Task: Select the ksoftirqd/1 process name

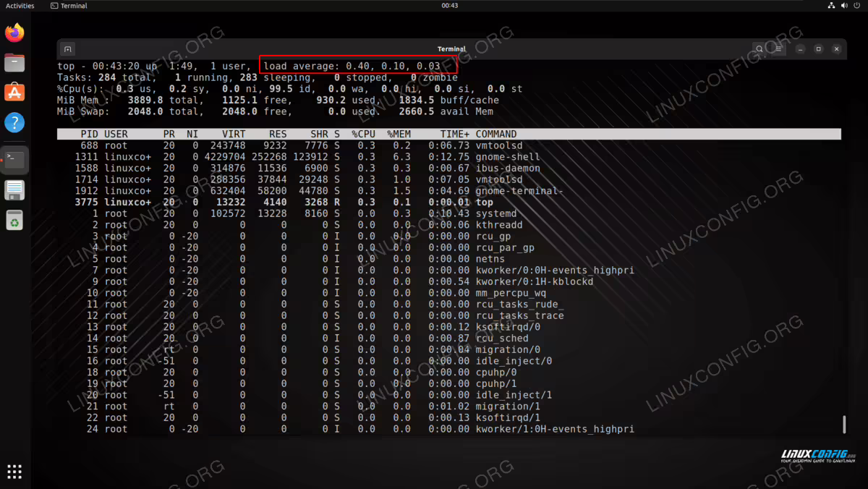Action: point(508,417)
